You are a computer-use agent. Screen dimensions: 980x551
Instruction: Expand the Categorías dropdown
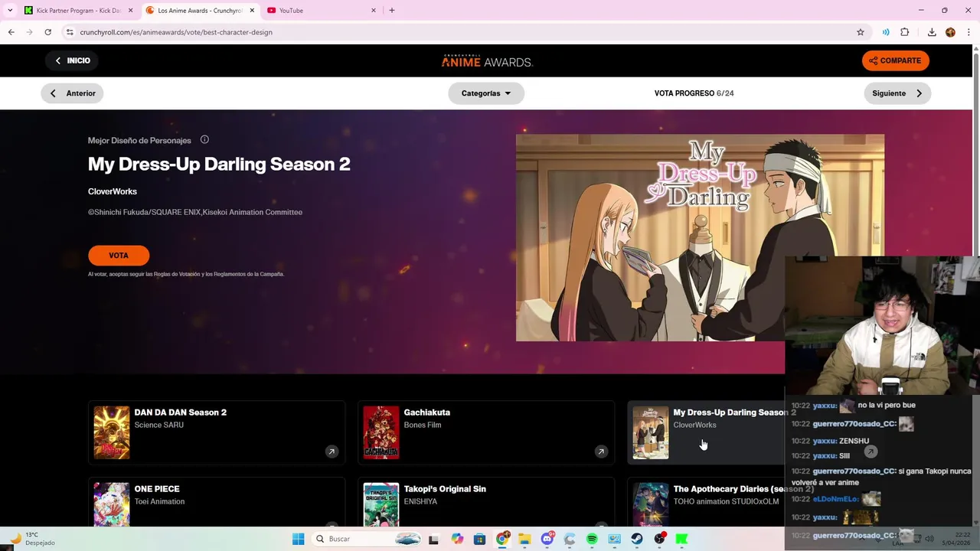pyautogui.click(x=486, y=93)
